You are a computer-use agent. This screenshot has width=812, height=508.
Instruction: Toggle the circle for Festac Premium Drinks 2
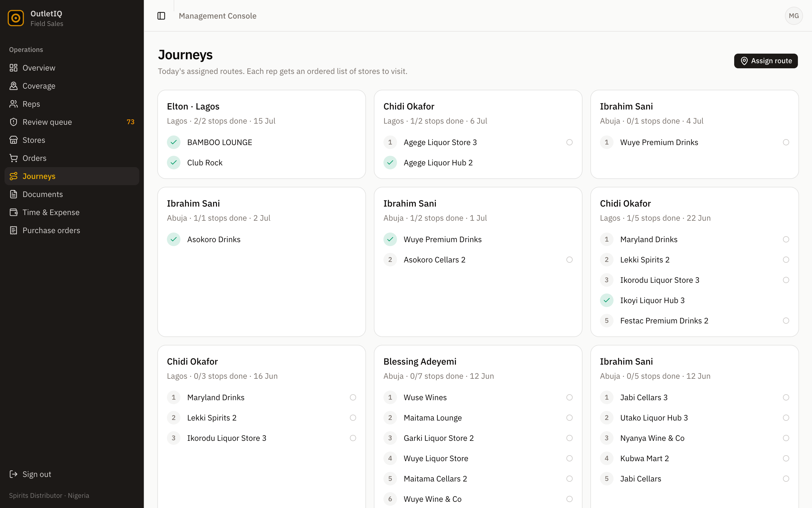[786, 321]
